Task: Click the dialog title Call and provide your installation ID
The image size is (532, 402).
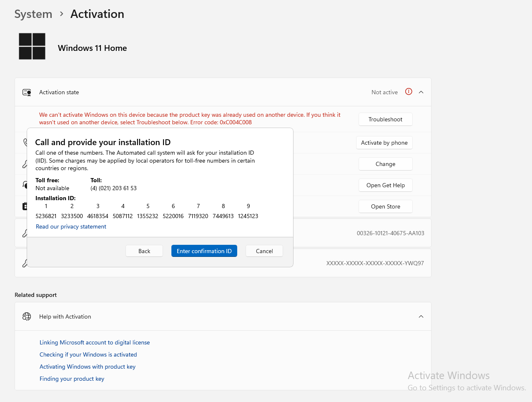Action: point(103,142)
